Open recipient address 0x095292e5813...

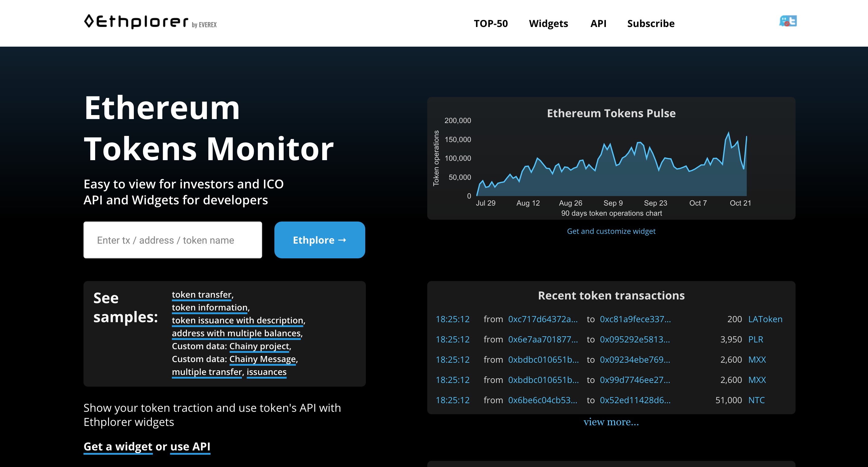click(635, 339)
